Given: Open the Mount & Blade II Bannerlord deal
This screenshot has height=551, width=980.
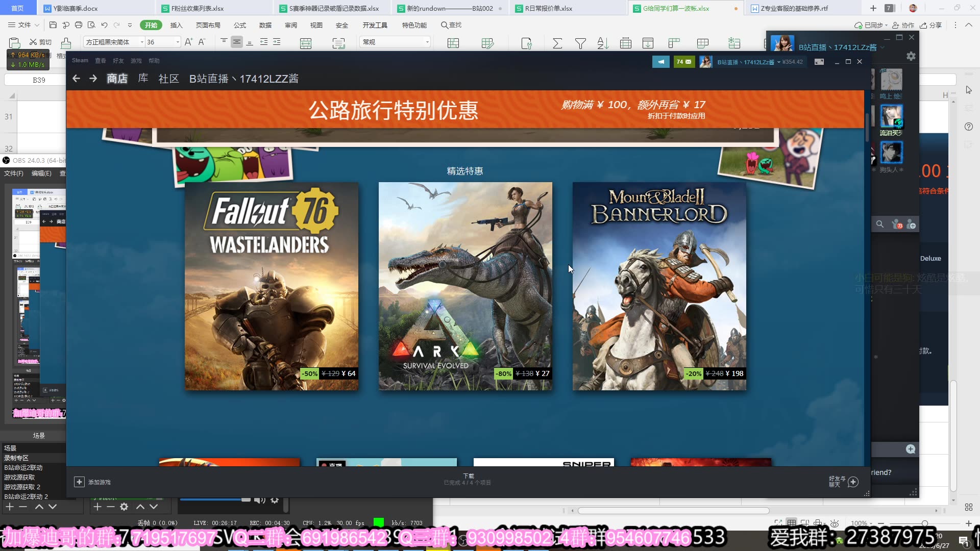Looking at the screenshot, I should (659, 286).
